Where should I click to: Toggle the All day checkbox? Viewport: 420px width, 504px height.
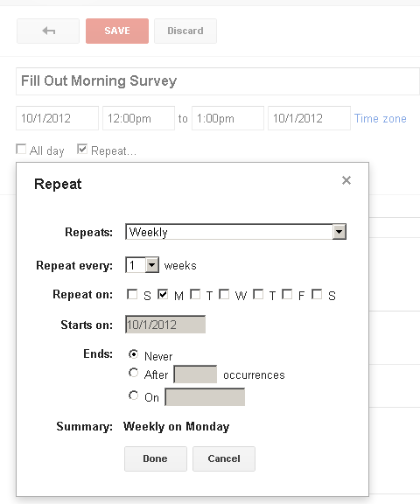pos(21,149)
